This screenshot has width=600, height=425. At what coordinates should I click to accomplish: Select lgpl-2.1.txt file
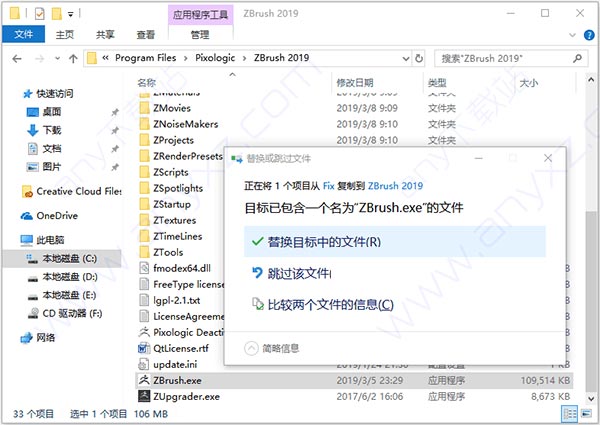(x=176, y=301)
